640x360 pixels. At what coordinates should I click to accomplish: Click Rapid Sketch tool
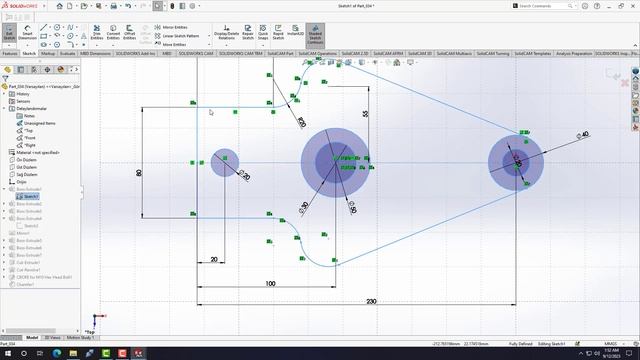point(278,32)
